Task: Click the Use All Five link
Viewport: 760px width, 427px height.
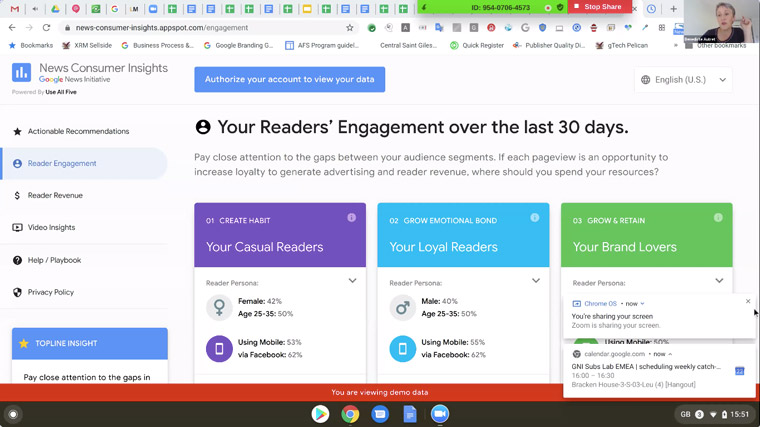Action: 61,92
